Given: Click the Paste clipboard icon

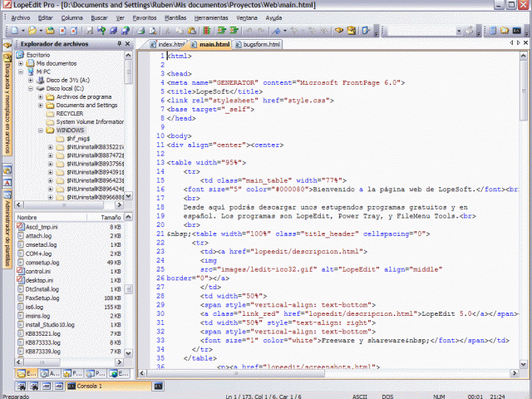Looking at the screenshot, I should coord(192,31).
